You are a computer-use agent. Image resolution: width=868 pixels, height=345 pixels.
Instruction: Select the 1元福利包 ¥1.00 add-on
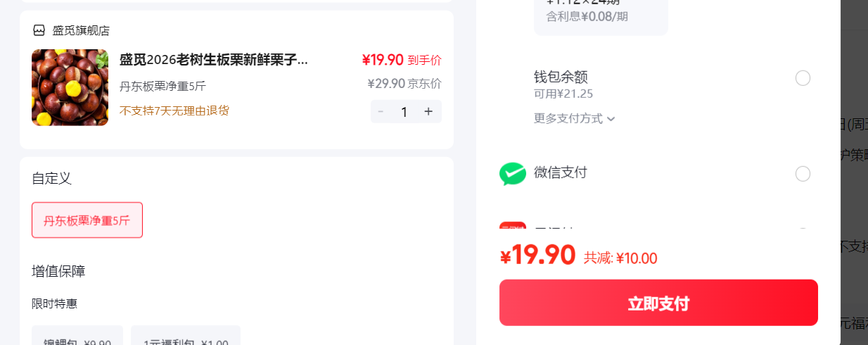(x=186, y=336)
